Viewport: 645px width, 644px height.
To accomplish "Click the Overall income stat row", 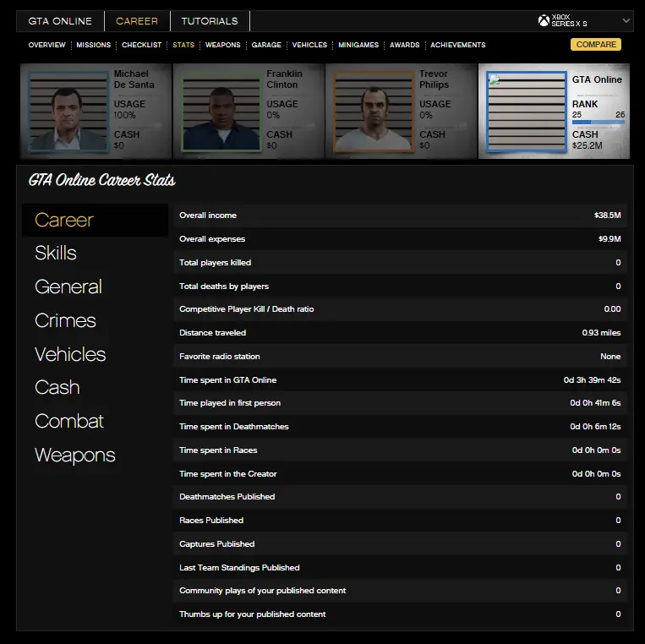I will click(400, 216).
